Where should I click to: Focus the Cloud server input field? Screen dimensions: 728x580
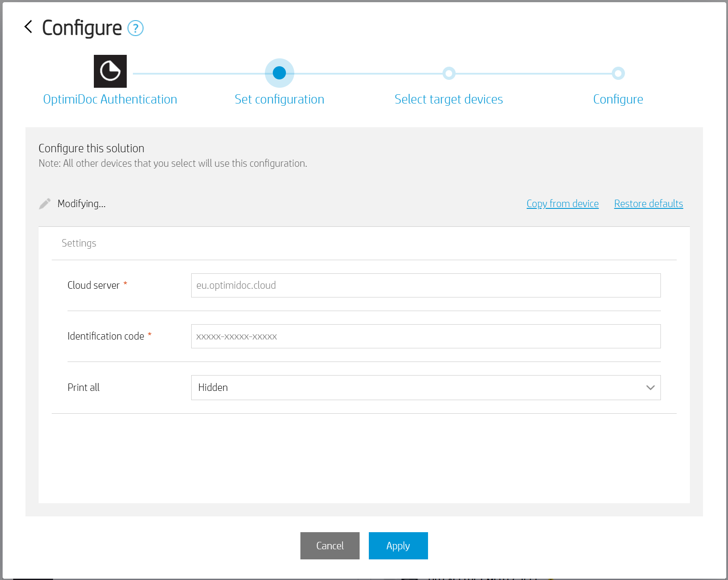[x=425, y=286]
